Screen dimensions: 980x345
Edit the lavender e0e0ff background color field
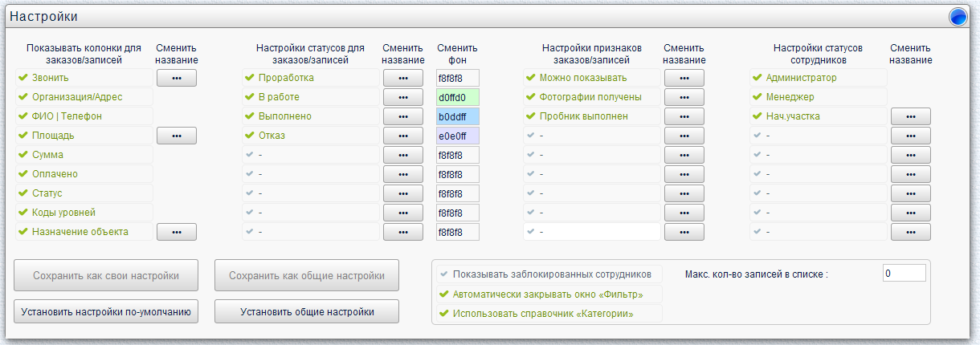pyautogui.click(x=457, y=136)
